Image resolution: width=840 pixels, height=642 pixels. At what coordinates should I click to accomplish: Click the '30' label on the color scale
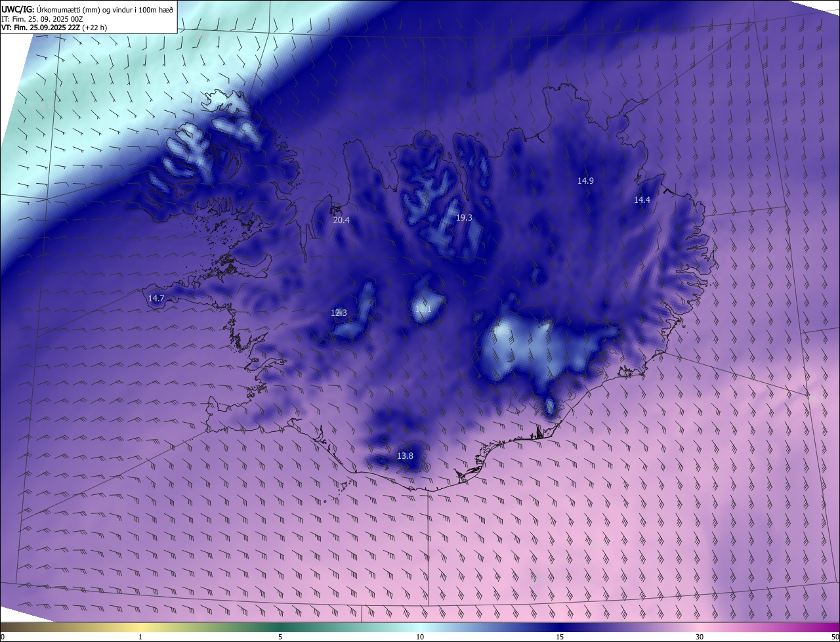point(700,637)
